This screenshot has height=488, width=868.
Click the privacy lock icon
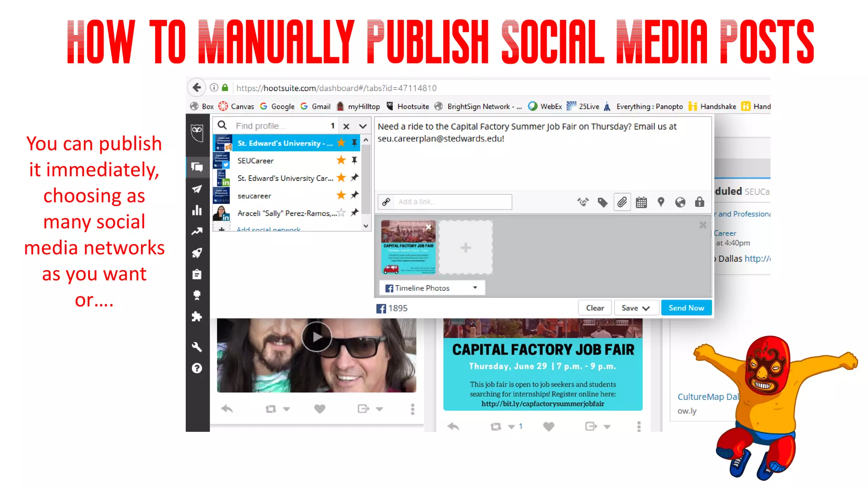pyautogui.click(x=700, y=202)
